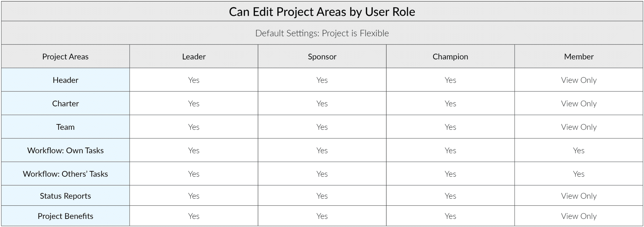Click the table title 'Can Edit Project Areas by User Role'

pos(322,12)
